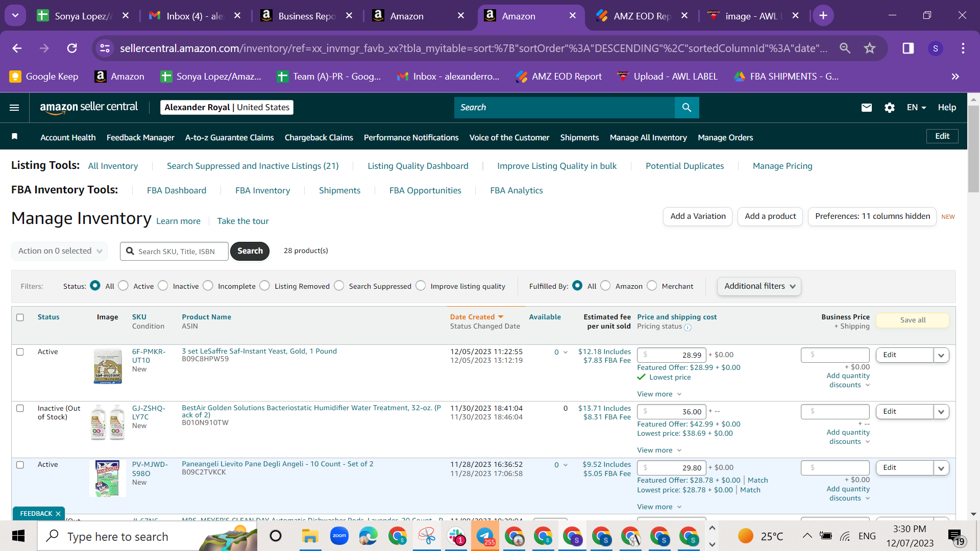The width and height of the screenshot is (980, 551).
Task: Open the Chrome profile avatar S
Action: (x=935, y=48)
